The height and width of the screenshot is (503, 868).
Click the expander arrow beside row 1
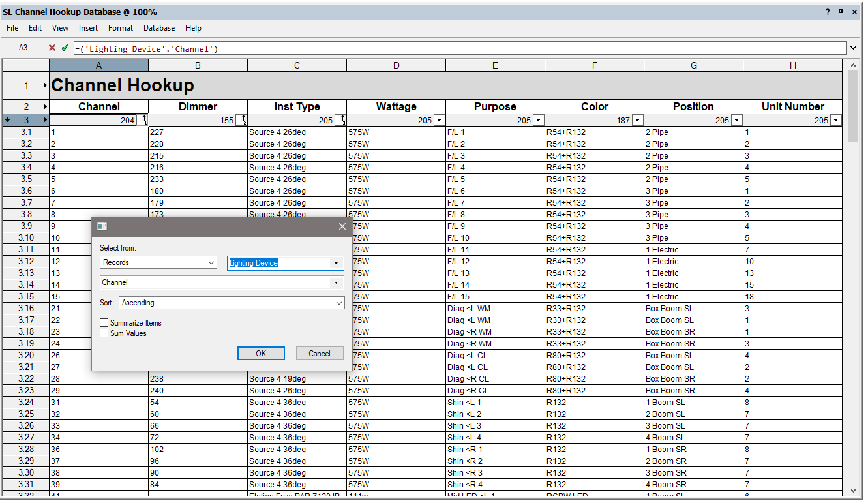44,85
